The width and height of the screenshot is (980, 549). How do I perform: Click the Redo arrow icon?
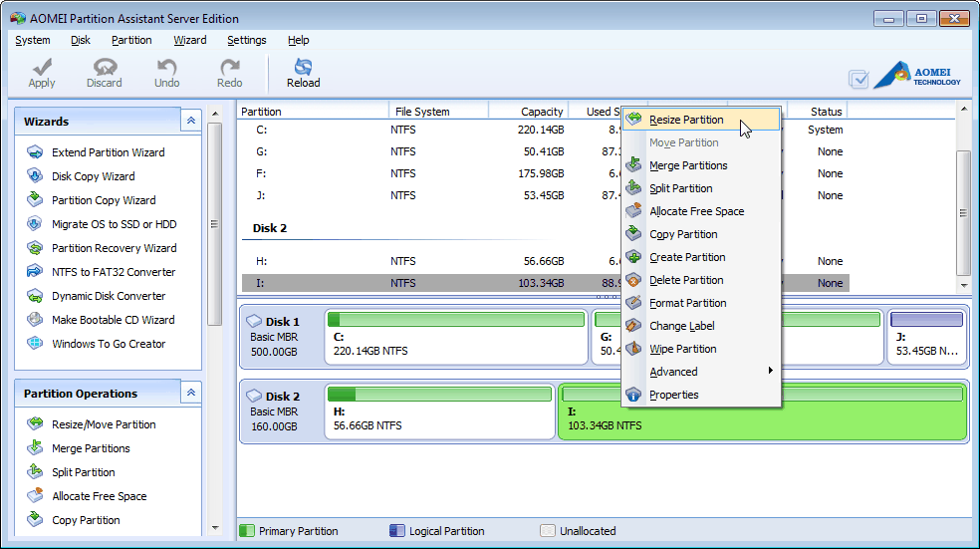(x=229, y=67)
